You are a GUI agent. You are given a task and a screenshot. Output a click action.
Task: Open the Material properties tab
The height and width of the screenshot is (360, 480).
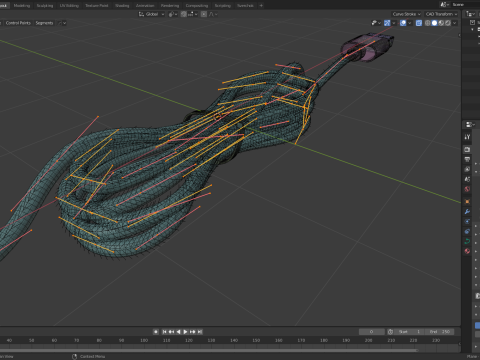(467, 251)
